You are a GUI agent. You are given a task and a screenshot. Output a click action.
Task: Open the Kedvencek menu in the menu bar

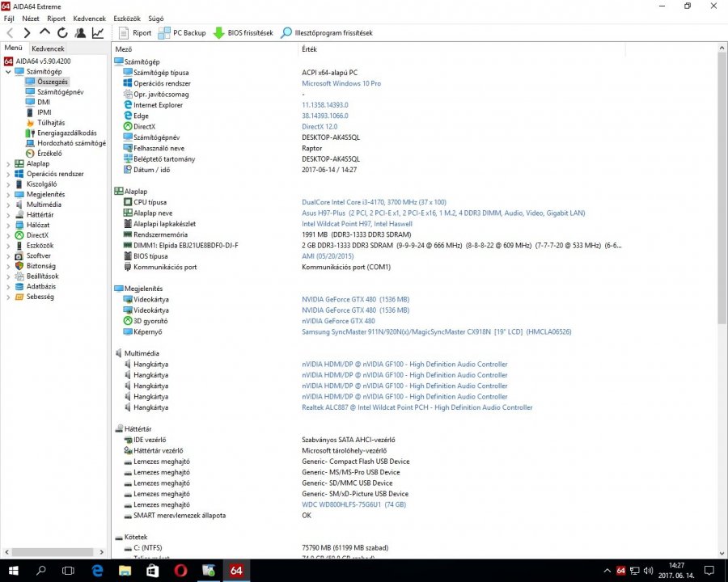[x=89, y=19]
